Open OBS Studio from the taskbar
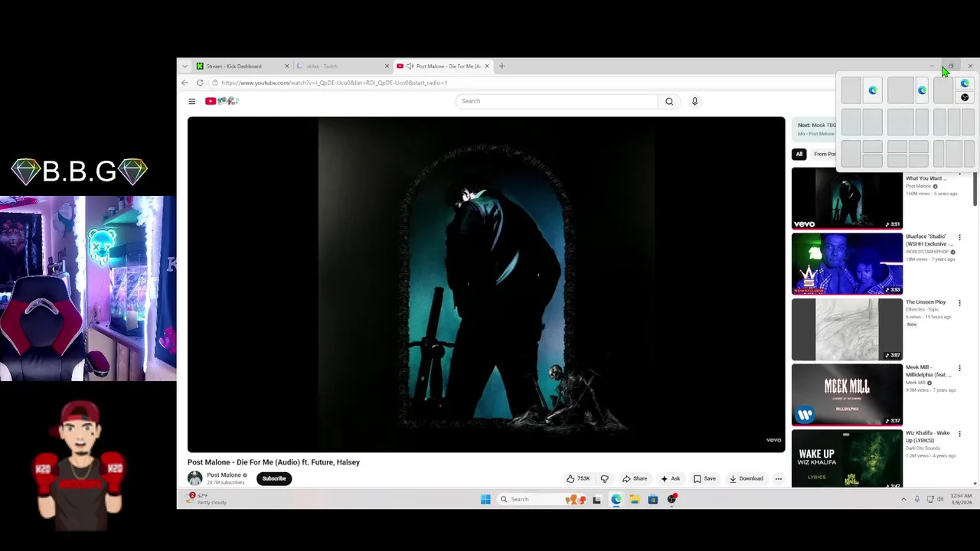The width and height of the screenshot is (980, 551). (x=672, y=499)
